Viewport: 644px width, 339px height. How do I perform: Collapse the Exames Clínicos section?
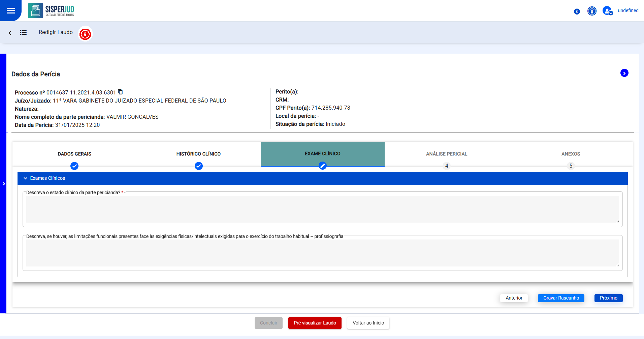tap(323, 178)
